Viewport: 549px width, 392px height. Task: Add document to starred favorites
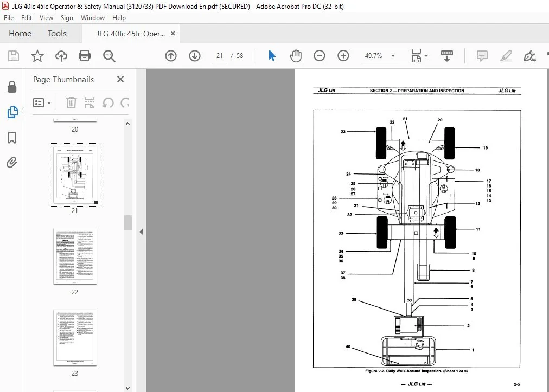tap(37, 56)
